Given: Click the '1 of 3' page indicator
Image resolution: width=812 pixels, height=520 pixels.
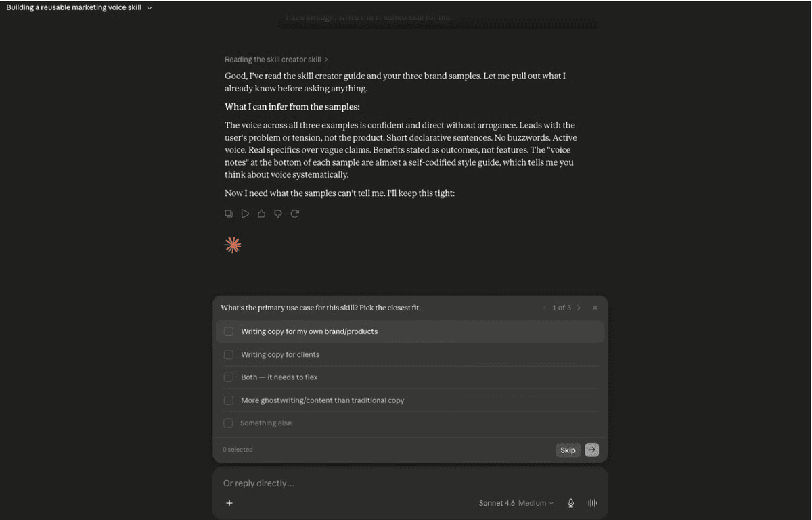Looking at the screenshot, I should click(562, 308).
